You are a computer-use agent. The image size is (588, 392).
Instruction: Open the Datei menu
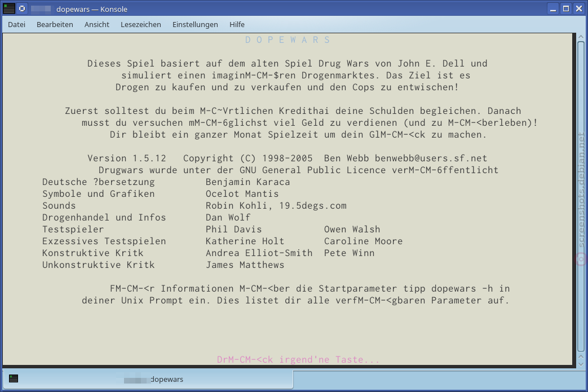click(16, 24)
